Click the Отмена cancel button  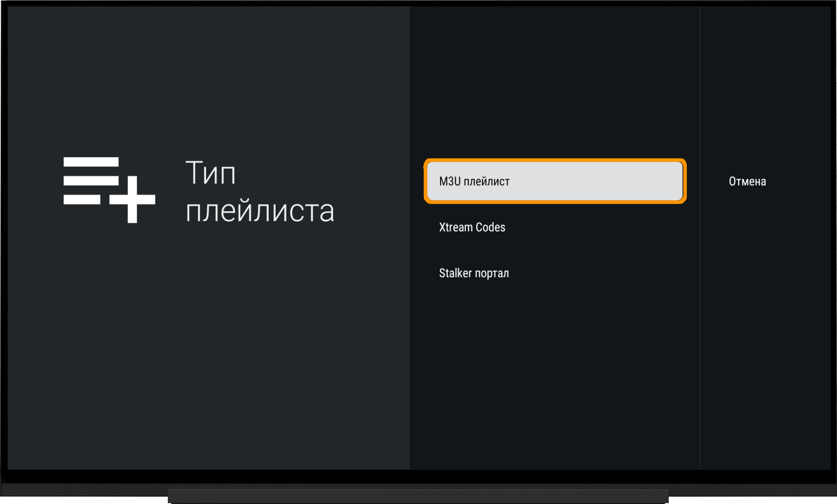coord(747,181)
